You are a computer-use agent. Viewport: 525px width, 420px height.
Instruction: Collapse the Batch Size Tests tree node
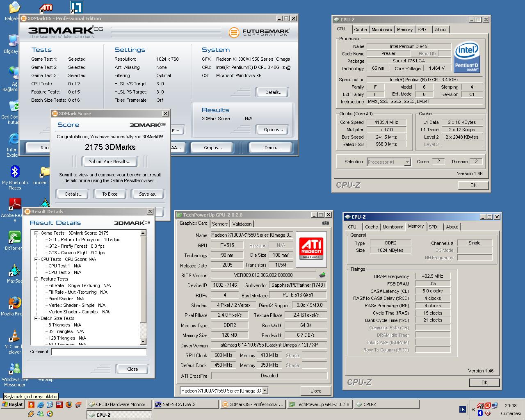(36, 318)
